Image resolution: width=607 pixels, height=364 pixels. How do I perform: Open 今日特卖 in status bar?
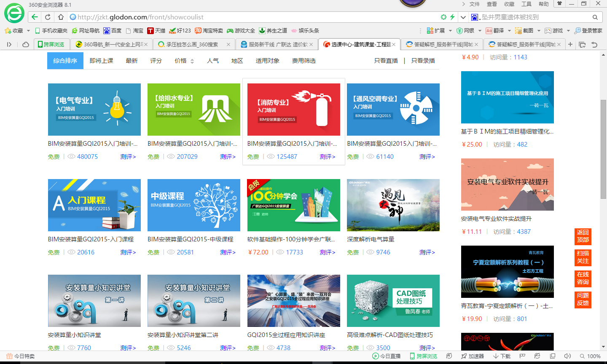pos(21,356)
